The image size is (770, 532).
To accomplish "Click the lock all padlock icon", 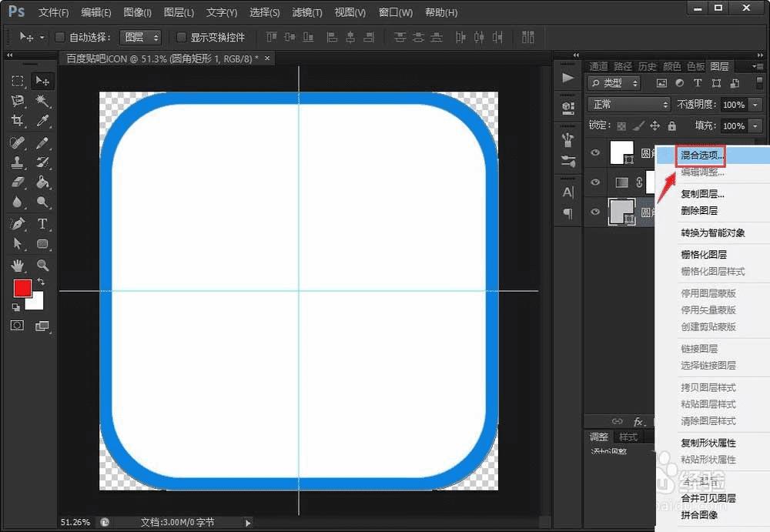I will 671,125.
